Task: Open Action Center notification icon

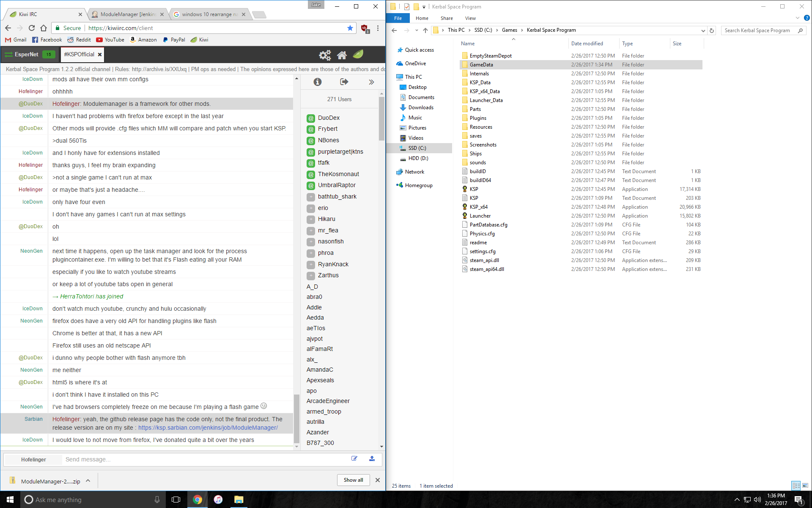Action: tap(798, 500)
